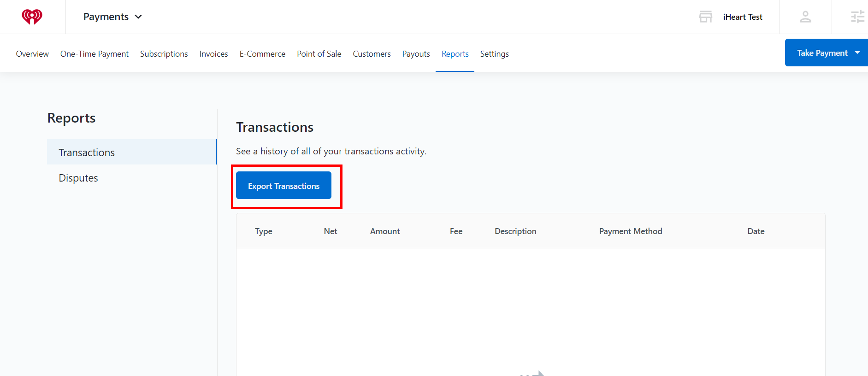Open the user profile icon
Image resolution: width=868 pixels, height=376 pixels.
pyautogui.click(x=805, y=17)
